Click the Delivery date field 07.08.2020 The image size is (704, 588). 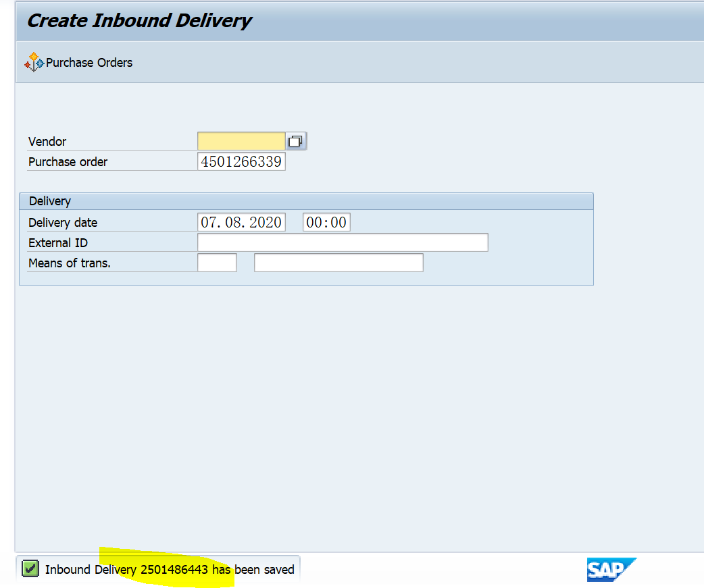241,222
